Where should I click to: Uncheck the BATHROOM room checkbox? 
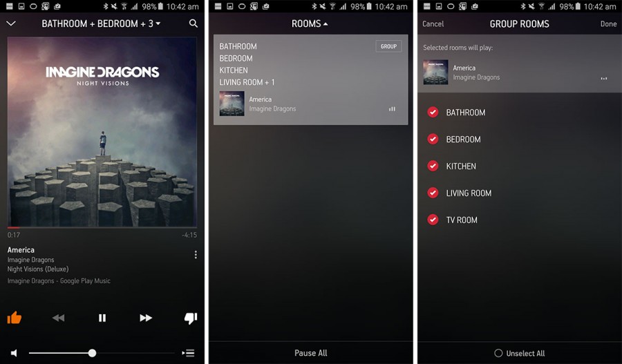[433, 112]
